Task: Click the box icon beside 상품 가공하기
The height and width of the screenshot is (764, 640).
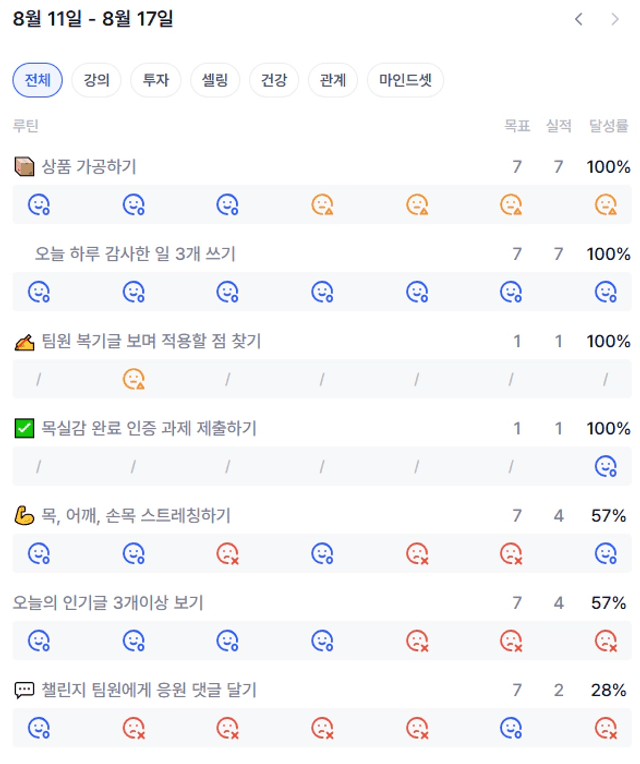Action: [24, 166]
